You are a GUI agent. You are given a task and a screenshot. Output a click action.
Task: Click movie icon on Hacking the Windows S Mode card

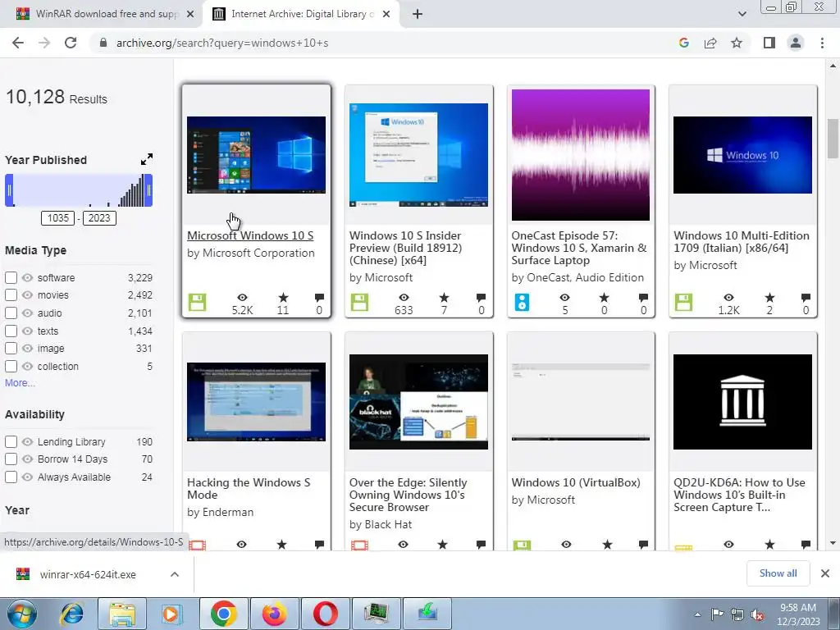tap(197, 545)
